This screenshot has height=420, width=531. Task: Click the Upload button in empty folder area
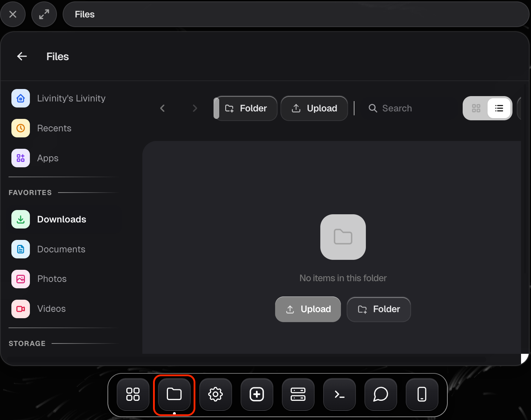(308, 309)
